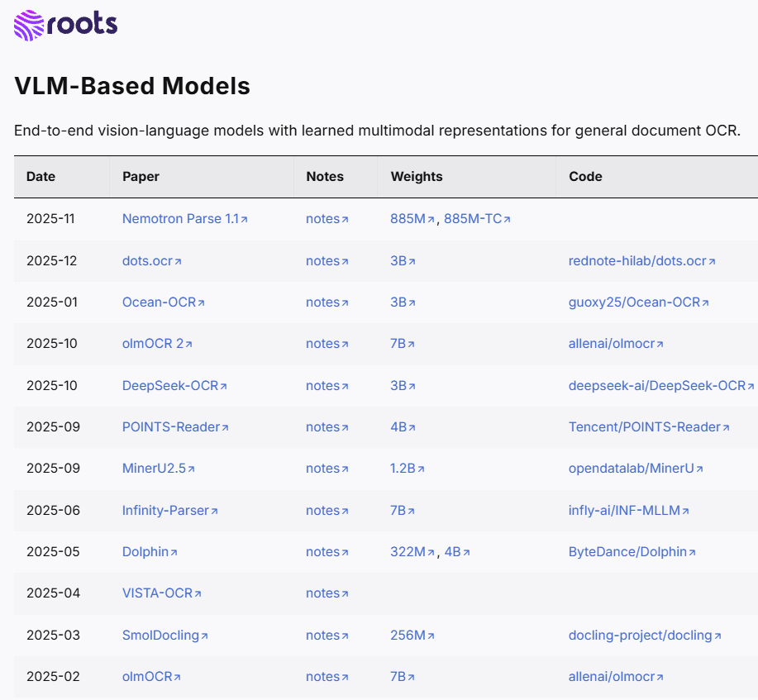Click the arrow icon after MinerU2.5's notes link
Image resolution: width=758 pixels, height=700 pixels.
(346, 468)
